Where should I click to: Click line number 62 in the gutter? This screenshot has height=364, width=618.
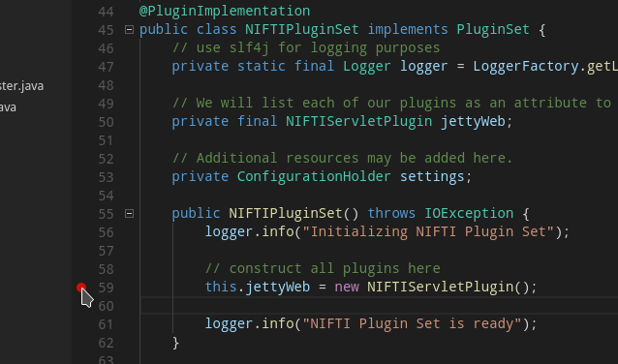(x=106, y=343)
